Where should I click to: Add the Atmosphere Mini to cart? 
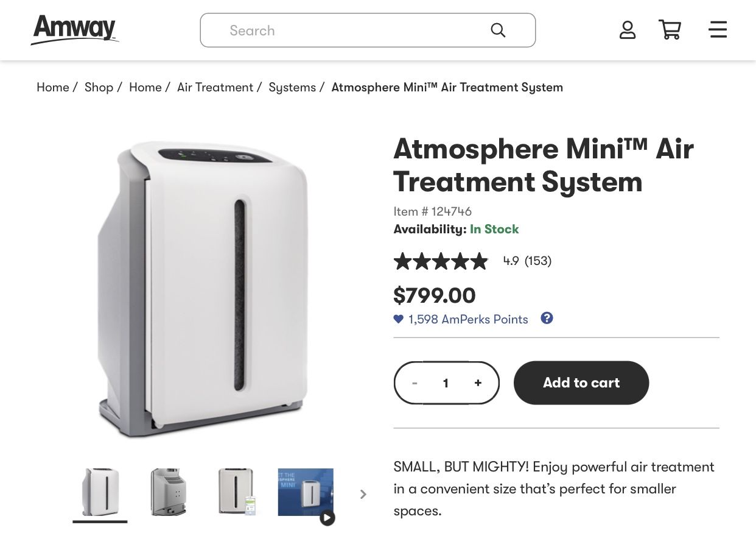581,383
